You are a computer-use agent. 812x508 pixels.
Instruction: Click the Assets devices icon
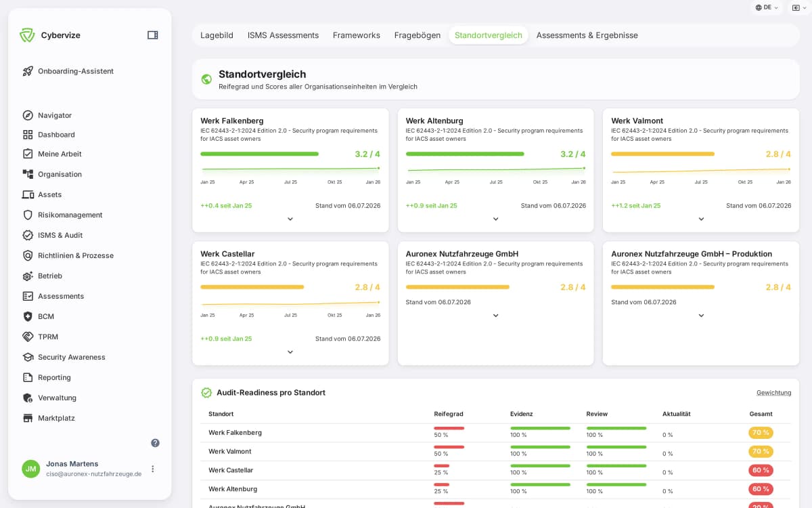(x=28, y=194)
